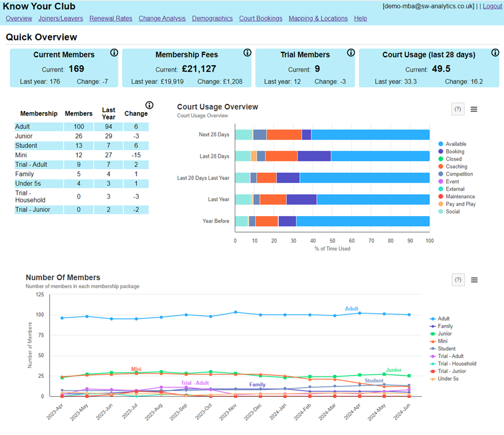Open info icon on Membership Fees card

(x=247, y=53)
